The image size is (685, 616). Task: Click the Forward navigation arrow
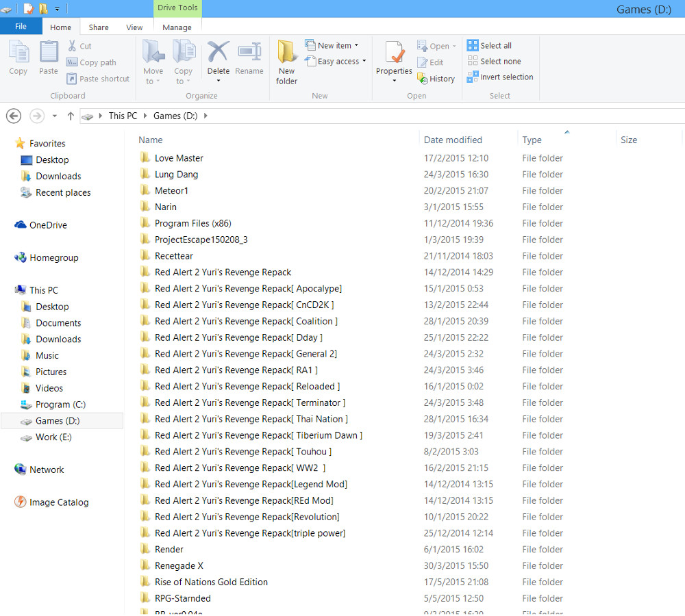(x=37, y=116)
